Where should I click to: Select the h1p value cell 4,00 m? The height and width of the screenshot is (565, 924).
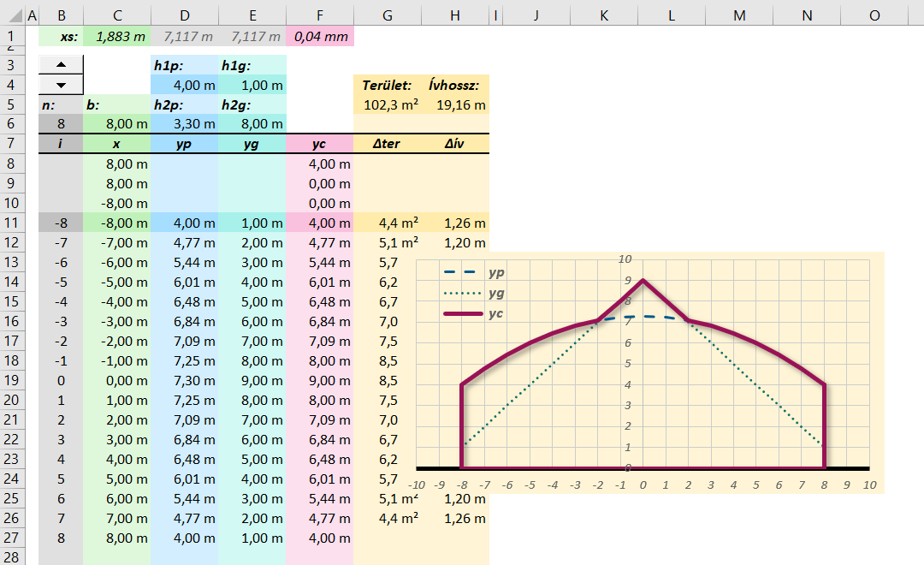tap(184, 86)
